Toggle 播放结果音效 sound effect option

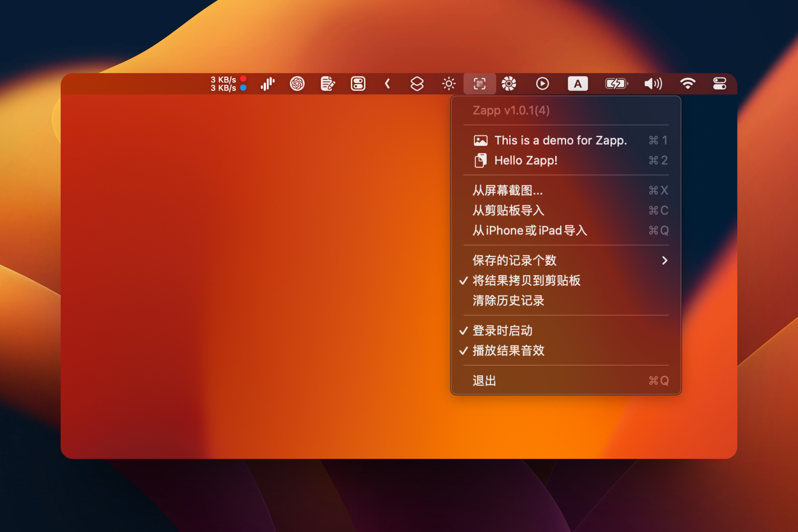click(508, 350)
